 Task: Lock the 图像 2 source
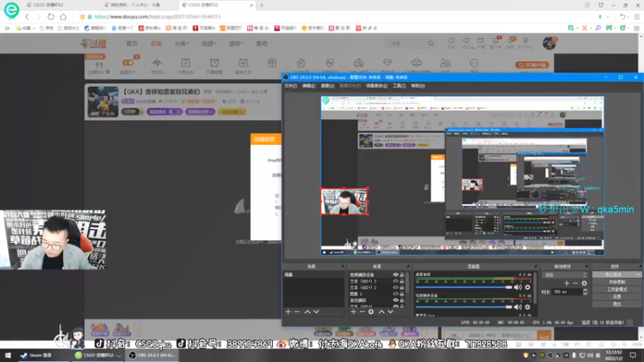402,294
